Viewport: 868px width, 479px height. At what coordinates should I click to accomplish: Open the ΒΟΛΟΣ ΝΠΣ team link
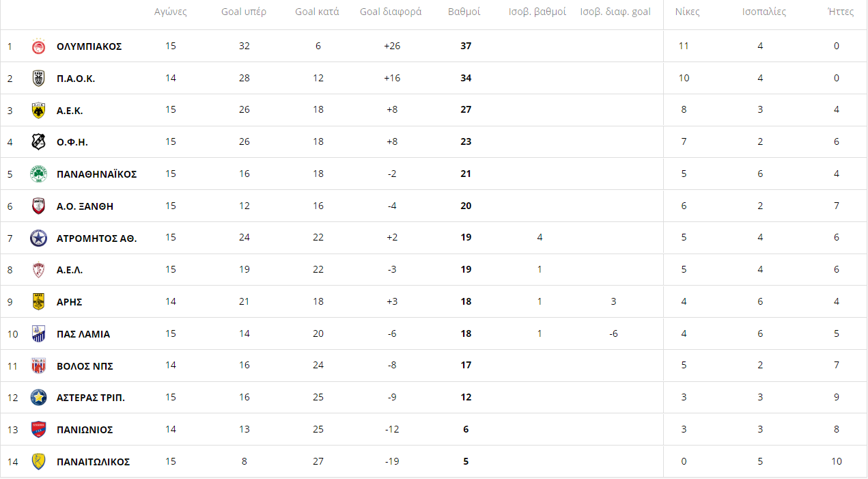(85, 366)
